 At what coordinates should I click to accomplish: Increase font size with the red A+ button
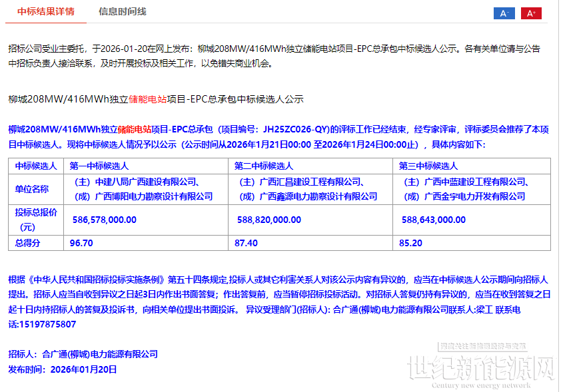tap(531, 13)
